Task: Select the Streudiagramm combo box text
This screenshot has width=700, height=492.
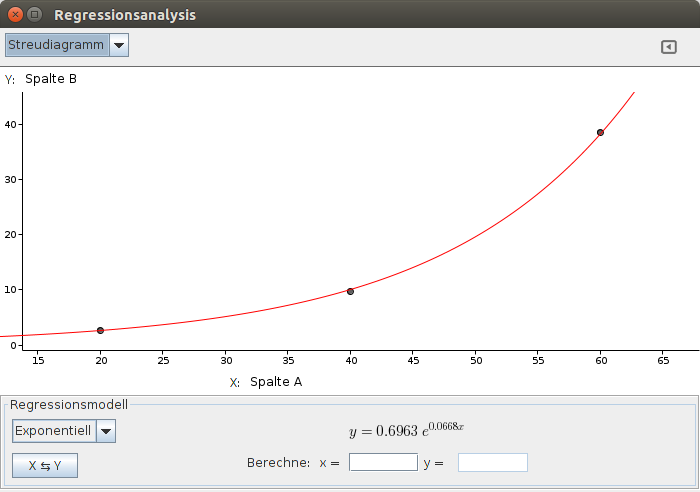Action: point(57,45)
